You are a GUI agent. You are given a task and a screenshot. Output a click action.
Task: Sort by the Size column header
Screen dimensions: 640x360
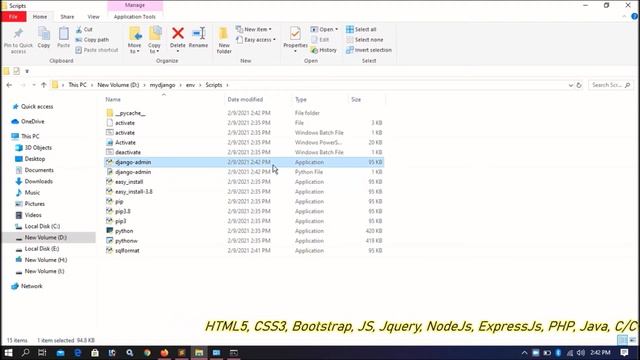pyautogui.click(x=356, y=100)
